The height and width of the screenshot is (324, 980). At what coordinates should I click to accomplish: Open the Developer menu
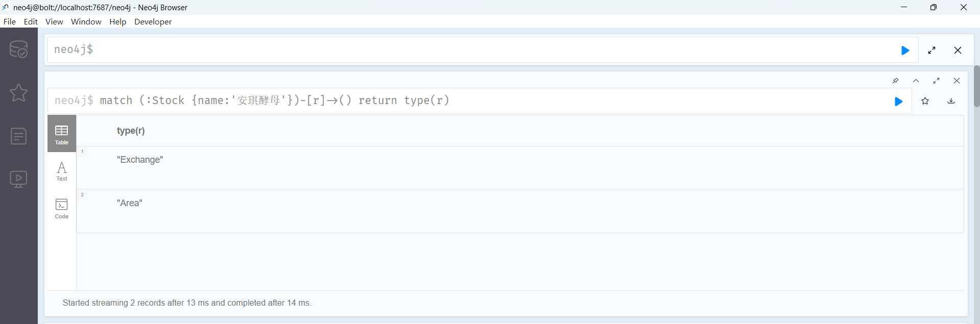[153, 21]
